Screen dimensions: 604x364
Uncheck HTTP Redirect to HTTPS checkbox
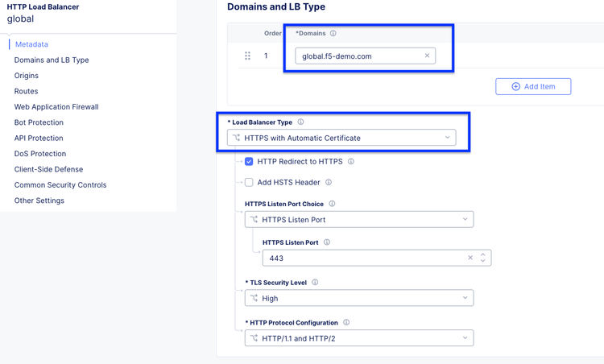coord(249,162)
